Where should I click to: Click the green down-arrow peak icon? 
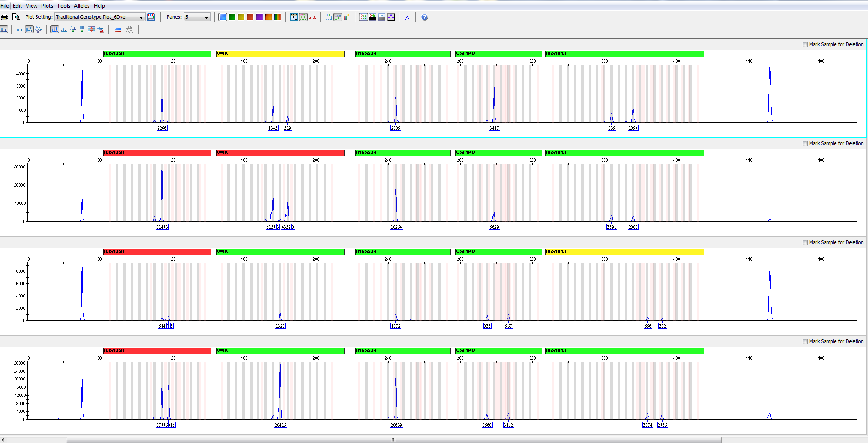pyautogui.click(x=82, y=29)
